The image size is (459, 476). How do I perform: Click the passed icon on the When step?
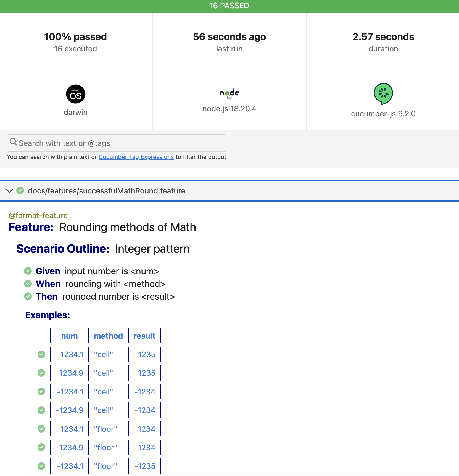(28, 284)
